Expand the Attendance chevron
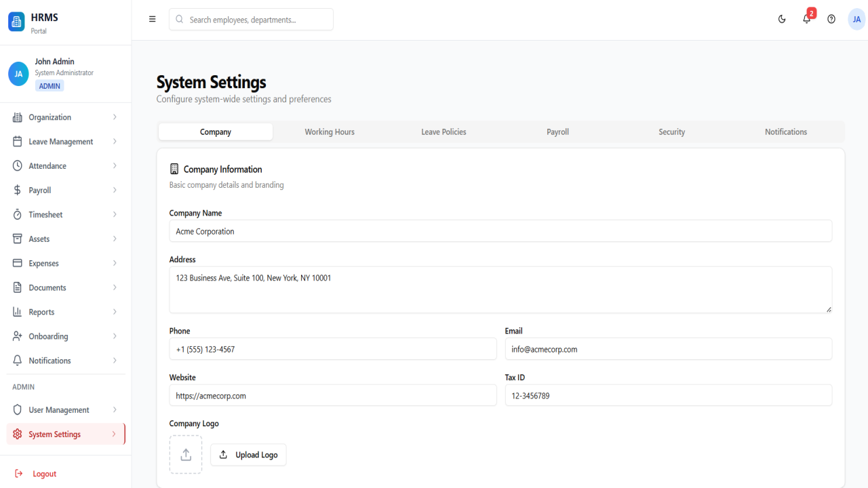The image size is (868, 488). point(115,166)
